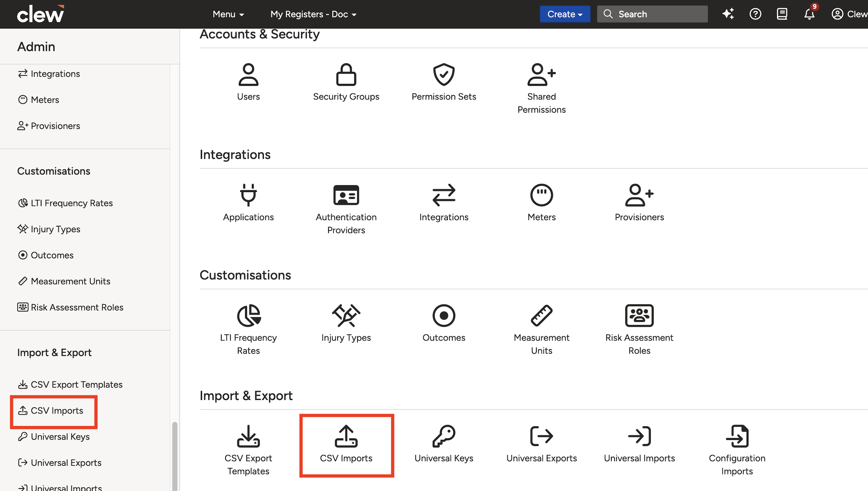Click the Admin sidebar heading

tap(36, 47)
